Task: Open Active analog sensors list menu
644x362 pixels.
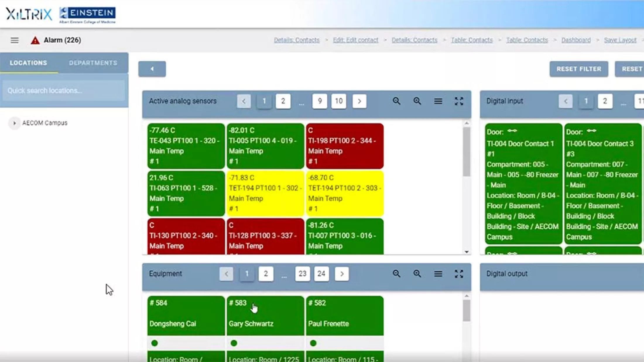Action: (438, 101)
